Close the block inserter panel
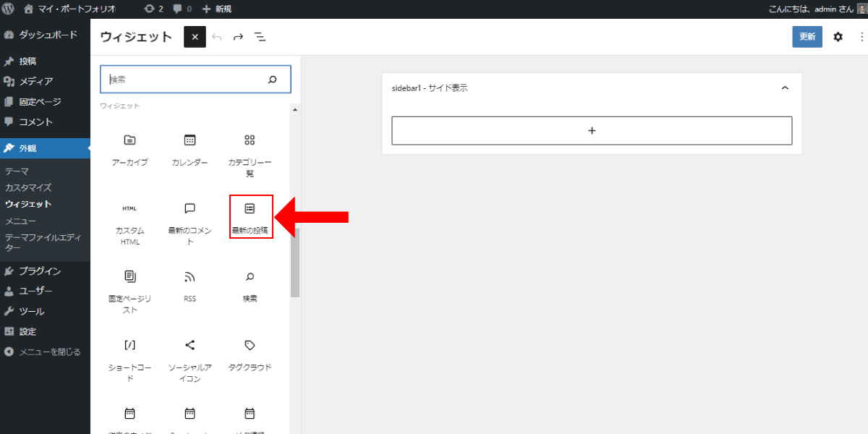The height and width of the screenshot is (434, 868). [195, 37]
